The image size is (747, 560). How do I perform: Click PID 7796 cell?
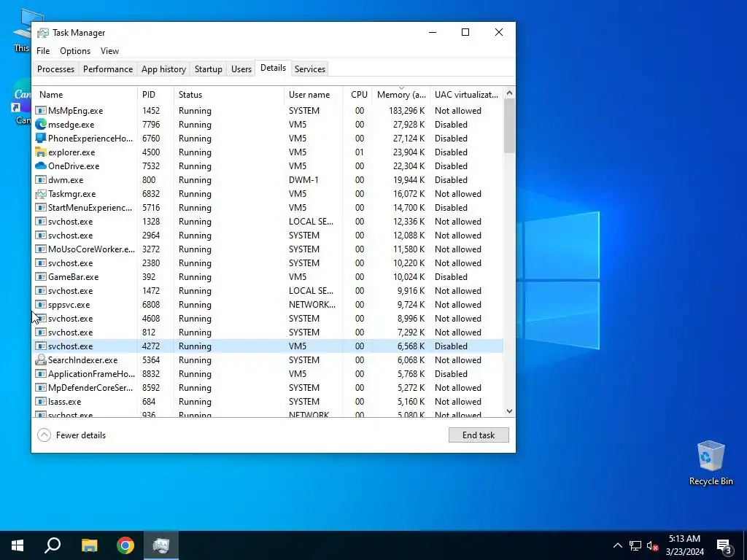pos(151,124)
